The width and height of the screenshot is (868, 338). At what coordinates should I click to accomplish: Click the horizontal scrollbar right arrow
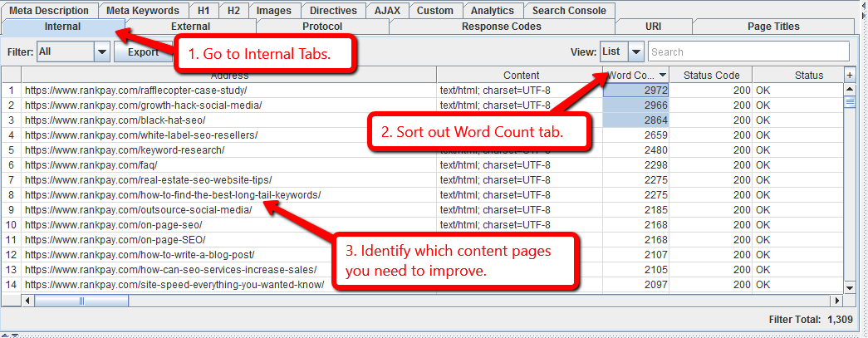coord(836,301)
